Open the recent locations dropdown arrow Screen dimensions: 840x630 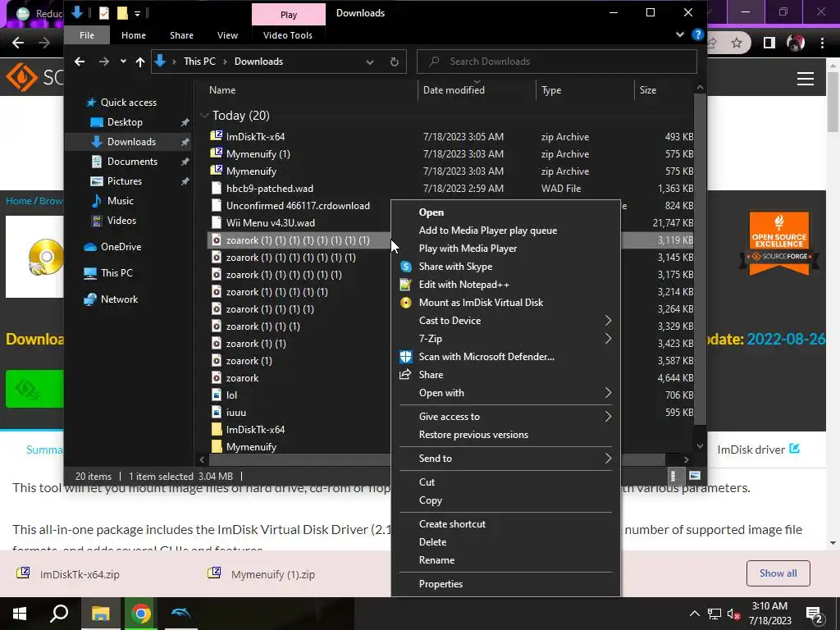123,62
